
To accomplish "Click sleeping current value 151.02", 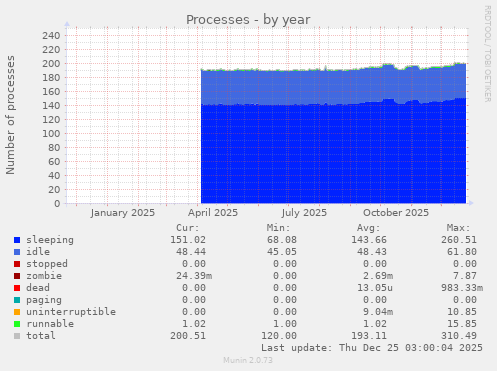I will pyautogui.click(x=188, y=240).
